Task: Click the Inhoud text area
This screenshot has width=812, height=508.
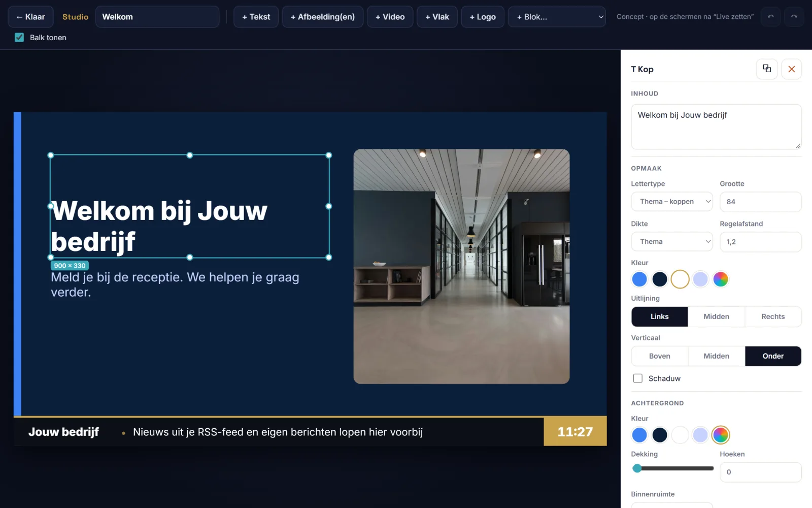Action: pos(716,127)
